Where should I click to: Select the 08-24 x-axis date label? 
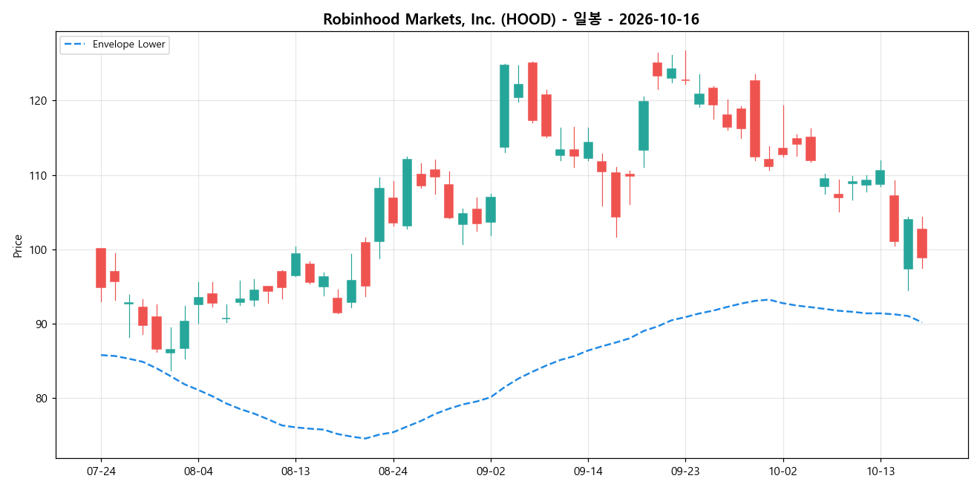coord(393,471)
